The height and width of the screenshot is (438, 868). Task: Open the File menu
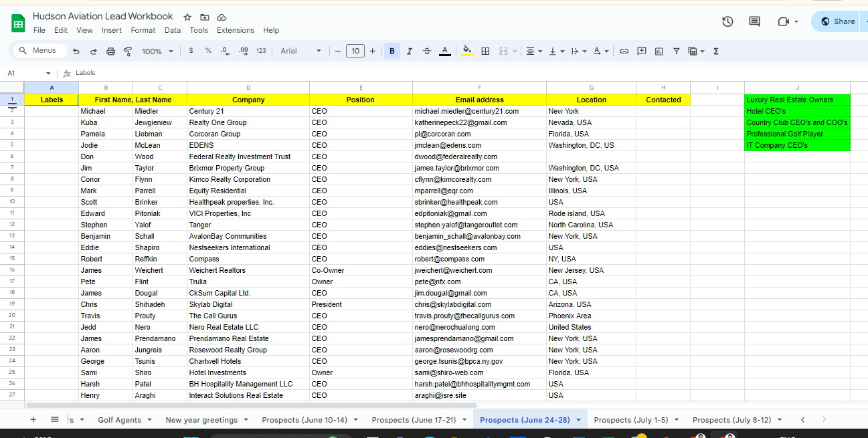click(x=39, y=30)
